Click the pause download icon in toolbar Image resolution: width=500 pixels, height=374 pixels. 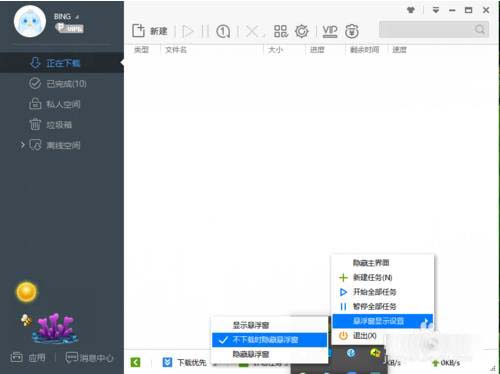tap(205, 31)
